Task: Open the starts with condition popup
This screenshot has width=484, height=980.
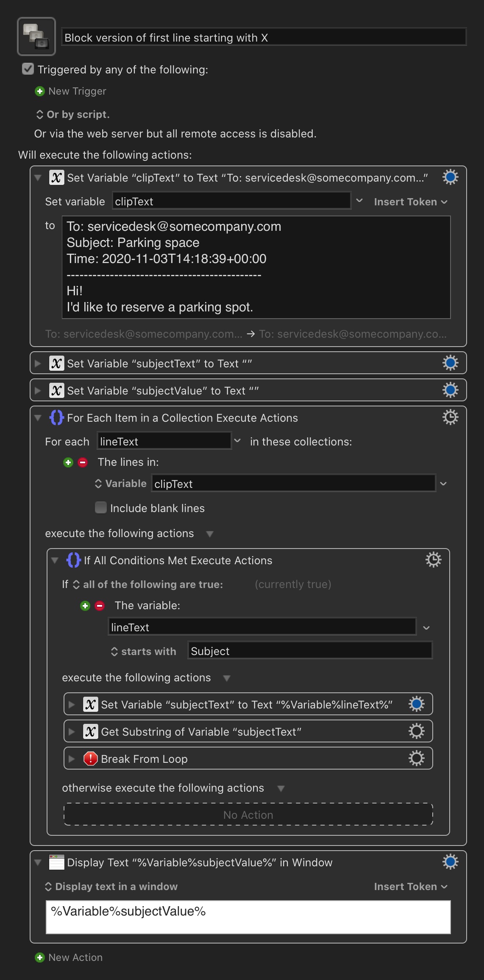Action: pyautogui.click(x=144, y=651)
